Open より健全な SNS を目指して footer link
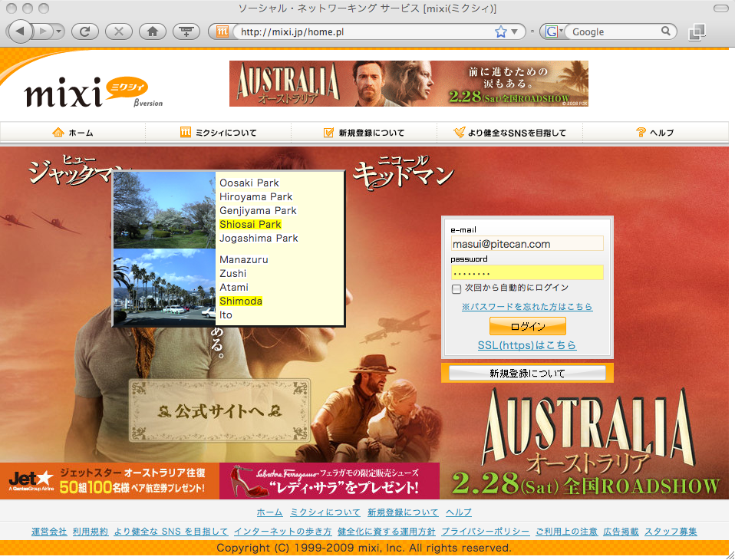735x560 pixels. (171, 532)
